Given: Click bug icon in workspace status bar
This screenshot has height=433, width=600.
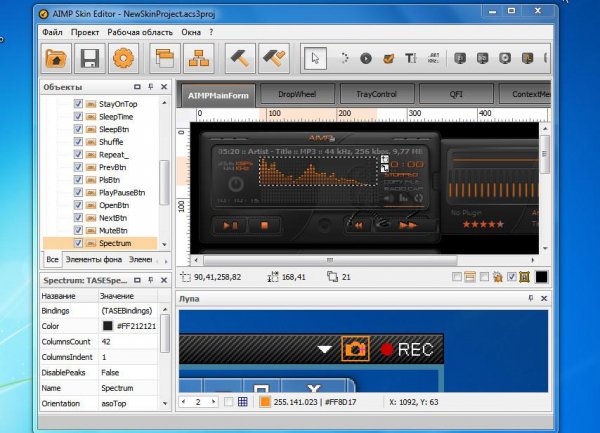Looking at the screenshot, I should tap(497, 277).
